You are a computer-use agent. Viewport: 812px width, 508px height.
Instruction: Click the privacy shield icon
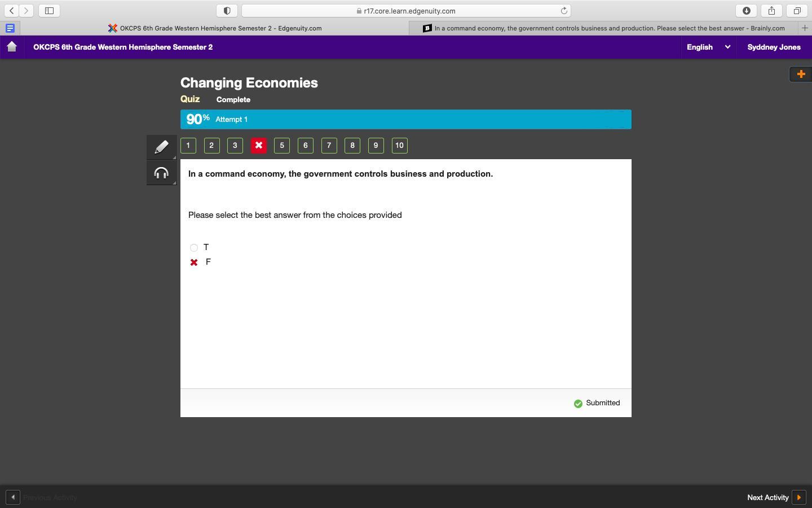pos(227,11)
